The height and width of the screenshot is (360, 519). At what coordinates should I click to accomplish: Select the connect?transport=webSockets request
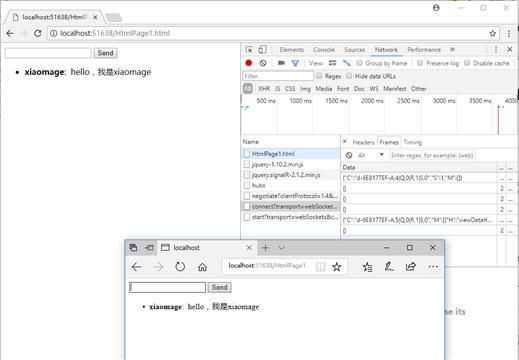pyautogui.click(x=290, y=206)
